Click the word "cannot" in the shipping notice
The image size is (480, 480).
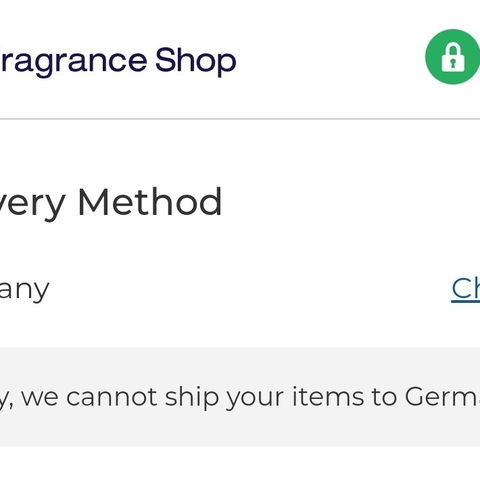tap(112, 397)
